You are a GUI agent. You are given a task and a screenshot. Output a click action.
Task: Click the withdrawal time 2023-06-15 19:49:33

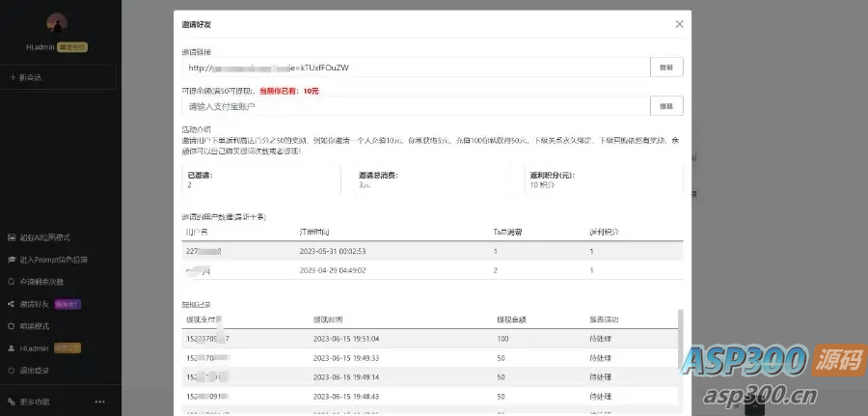(346, 358)
